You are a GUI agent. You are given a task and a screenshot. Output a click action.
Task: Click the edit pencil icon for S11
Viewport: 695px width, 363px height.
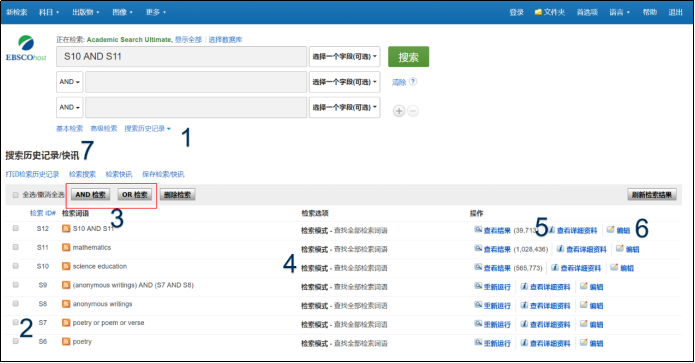click(620, 248)
